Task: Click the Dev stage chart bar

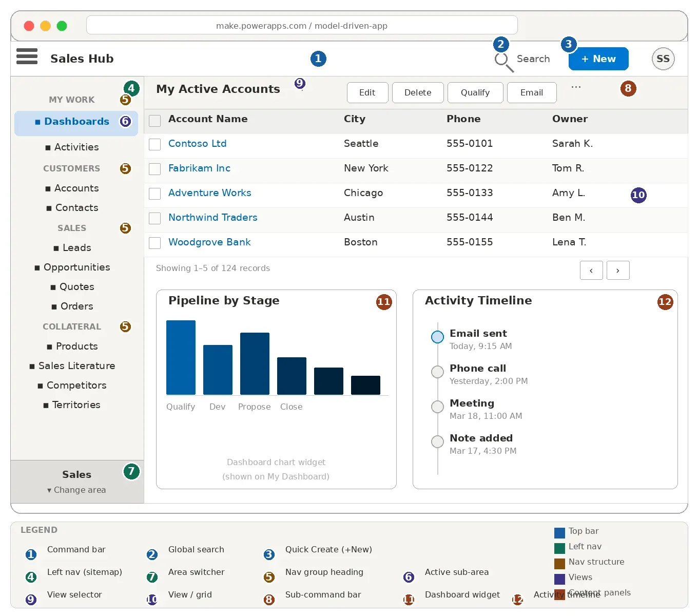Action: click(x=218, y=370)
